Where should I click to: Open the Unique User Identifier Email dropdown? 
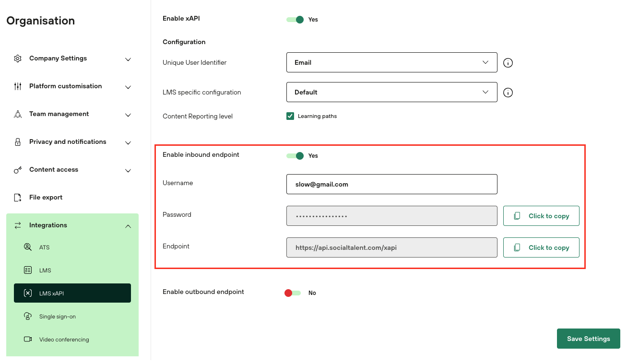391,62
